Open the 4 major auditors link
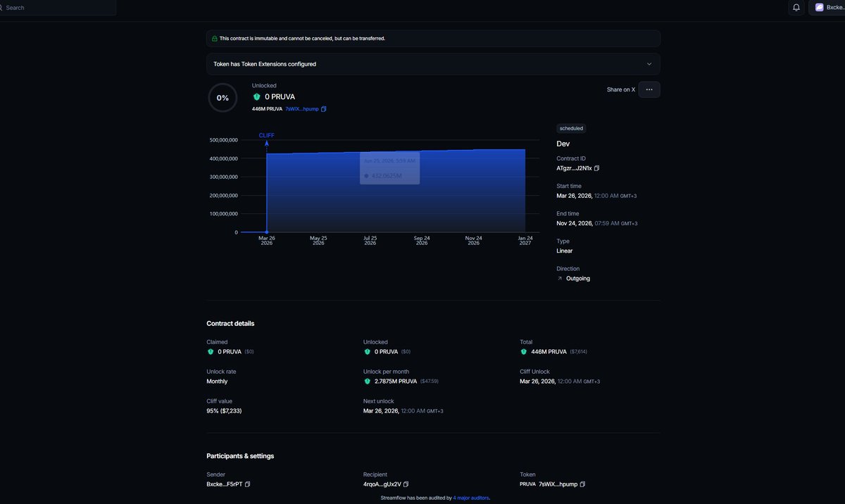The height and width of the screenshot is (504, 845). (471, 498)
